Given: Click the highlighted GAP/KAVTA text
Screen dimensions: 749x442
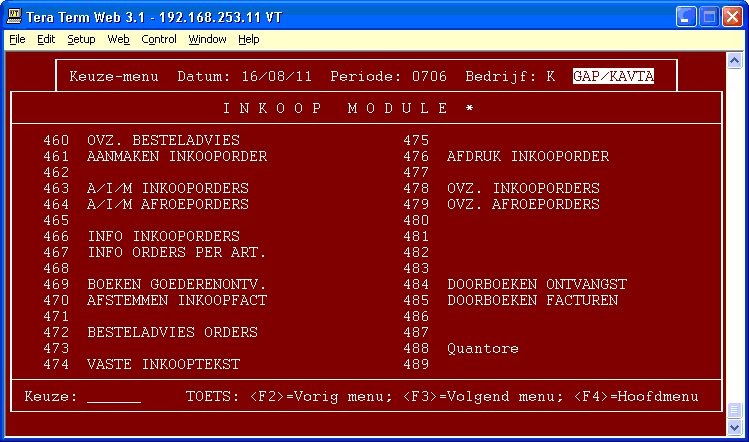Looking at the screenshot, I should click(x=613, y=77).
